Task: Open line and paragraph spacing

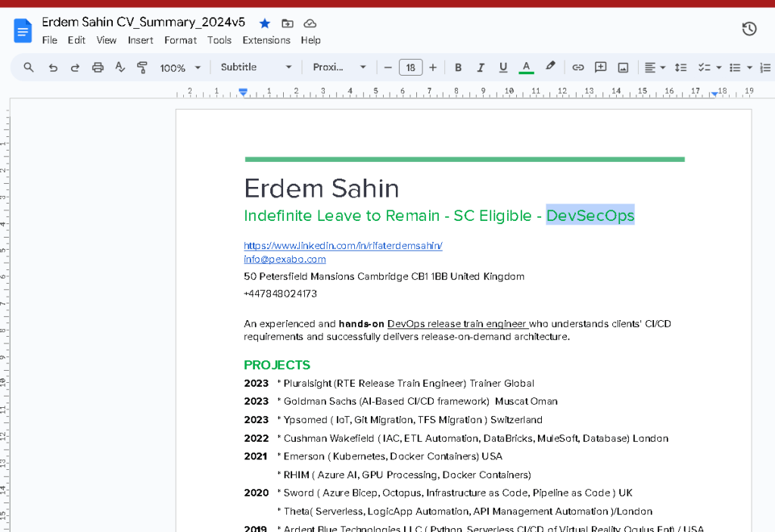Action: (x=680, y=67)
